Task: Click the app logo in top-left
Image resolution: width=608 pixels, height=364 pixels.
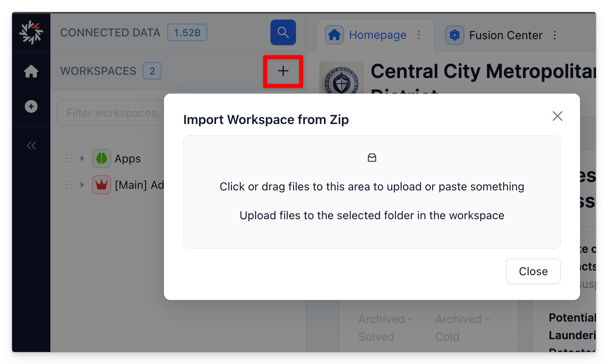Action: [31, 32]
